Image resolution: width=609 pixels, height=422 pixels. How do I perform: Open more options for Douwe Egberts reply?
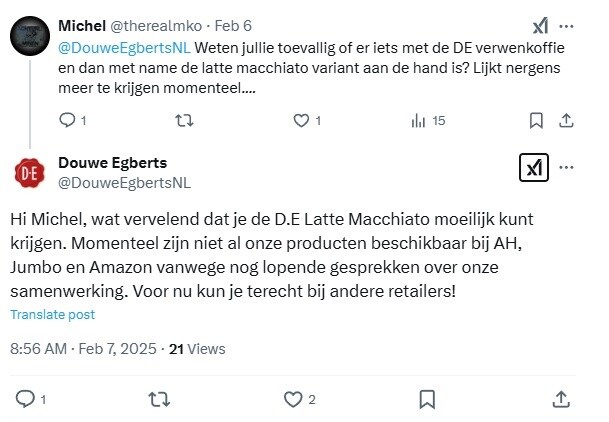coord(567,167)
